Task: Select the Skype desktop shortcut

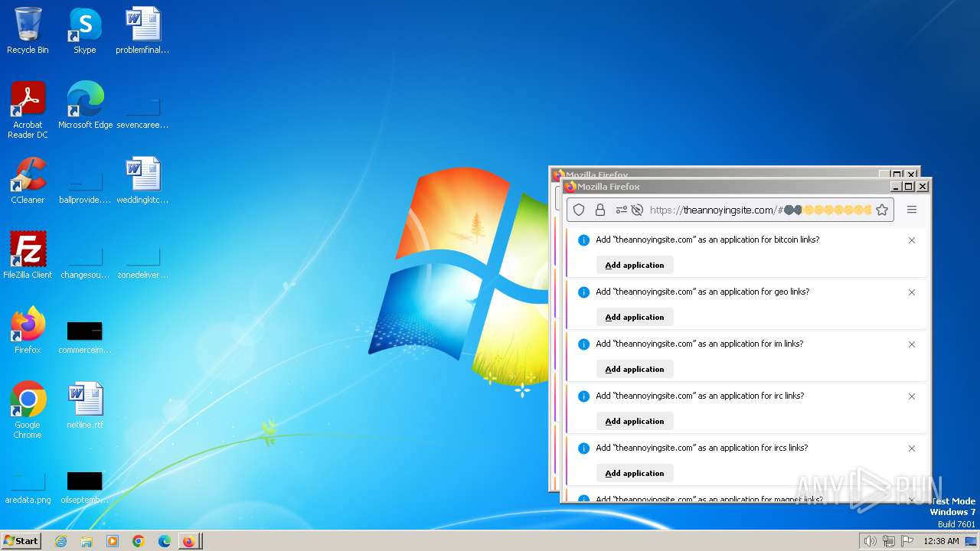Action: coord(85,31)
